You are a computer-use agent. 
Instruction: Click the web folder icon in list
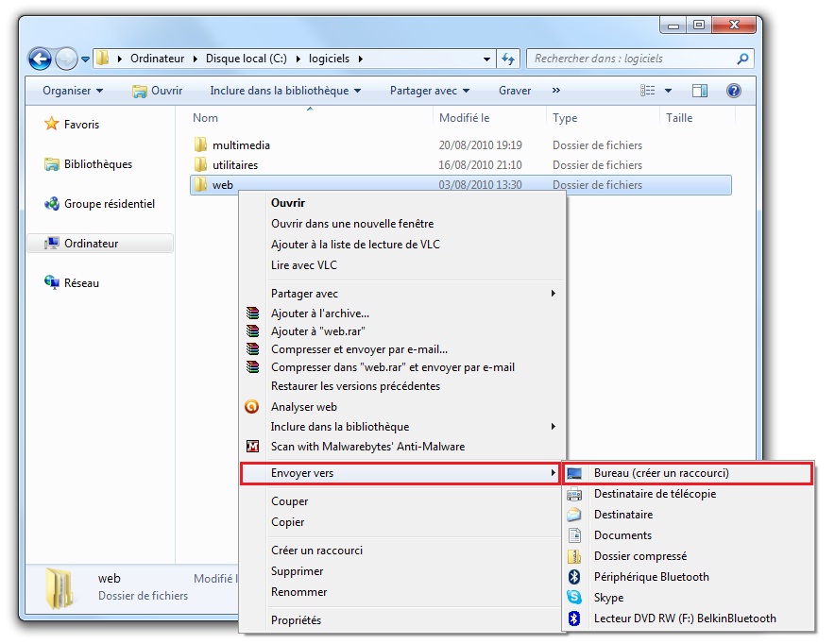pyautogui.click(x=200, y=185)
